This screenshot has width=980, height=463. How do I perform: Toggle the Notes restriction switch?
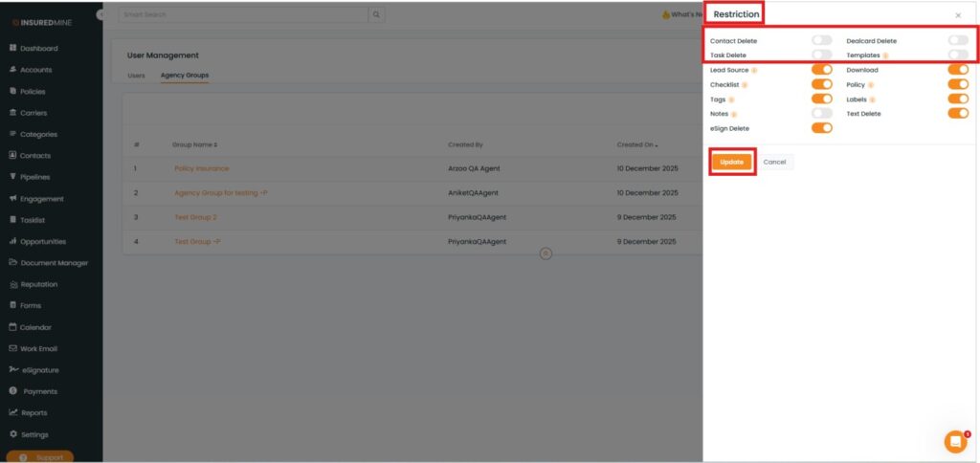pos(821,113)
